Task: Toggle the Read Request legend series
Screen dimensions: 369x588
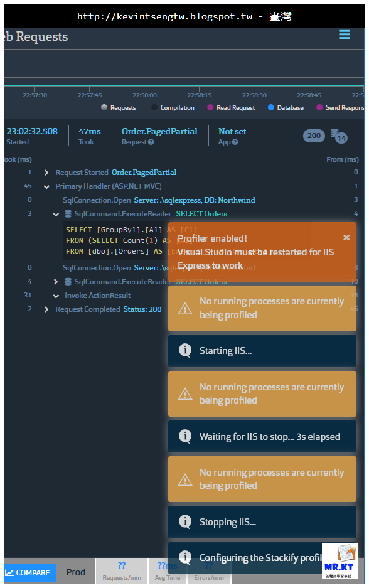Action: [231, 108]
